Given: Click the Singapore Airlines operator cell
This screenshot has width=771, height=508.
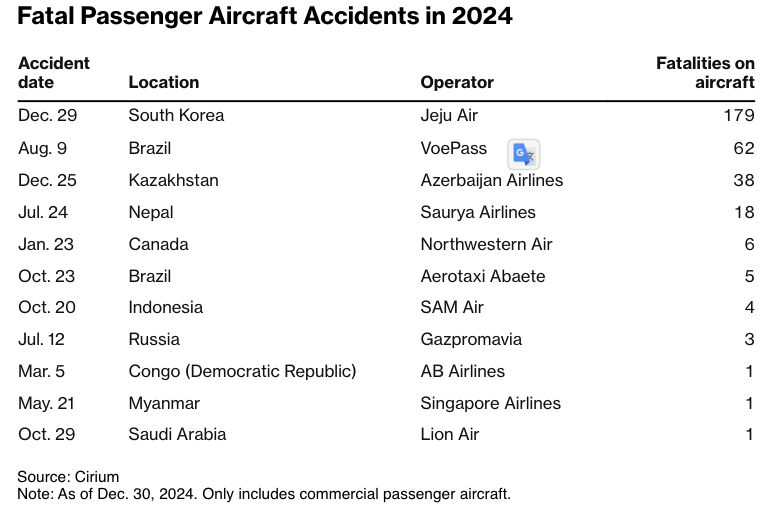Looking at the screenshot, I should click(x=491, y=403).
